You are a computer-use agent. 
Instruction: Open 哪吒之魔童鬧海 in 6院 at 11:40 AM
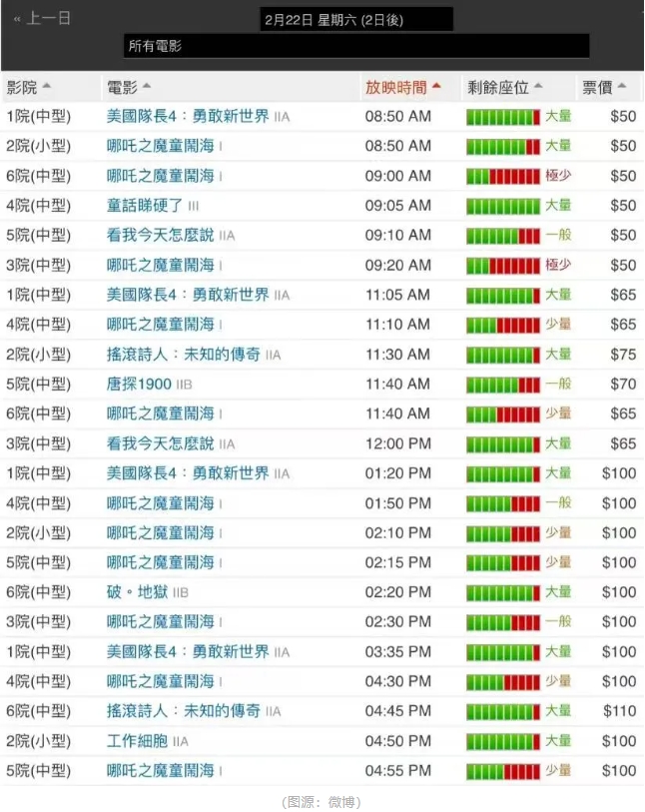pyautogui.click(x=161, y=413)
